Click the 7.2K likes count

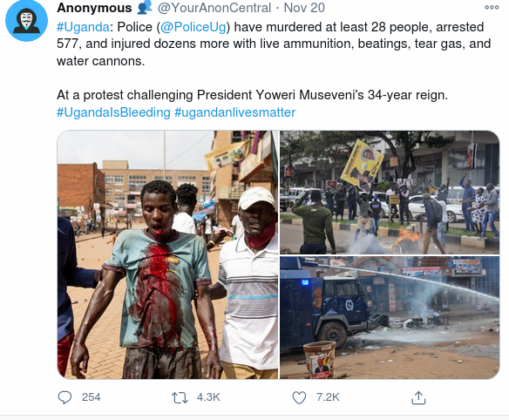click(328, 397)
